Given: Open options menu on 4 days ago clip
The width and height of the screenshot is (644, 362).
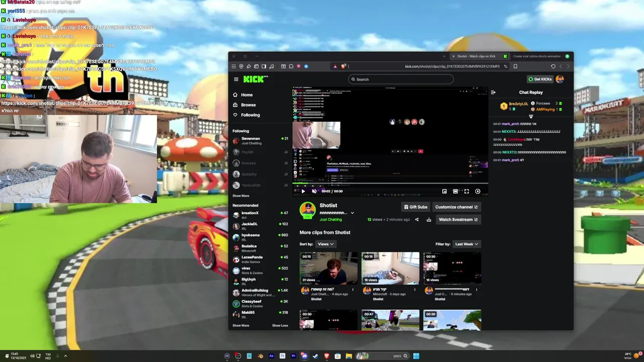Looking at the screenshot, I should [353, 289].
